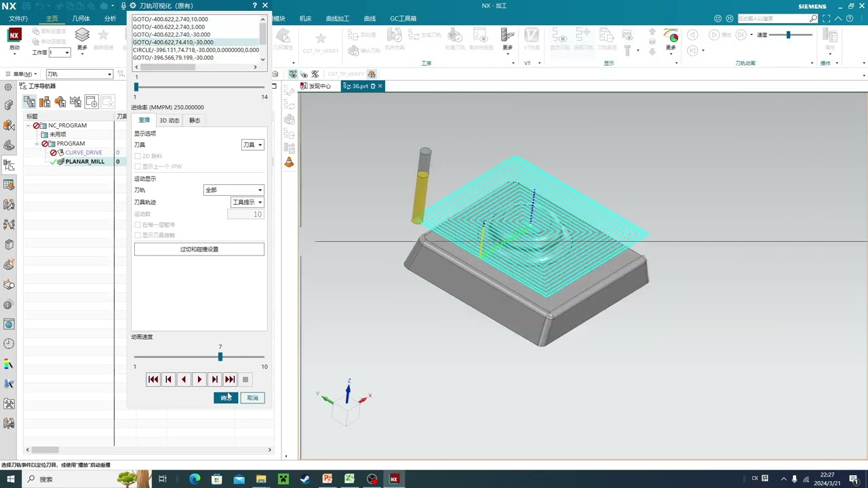
Task: Collapse the NC_PROGRAM tree node
Action: (x=28, y=125)
